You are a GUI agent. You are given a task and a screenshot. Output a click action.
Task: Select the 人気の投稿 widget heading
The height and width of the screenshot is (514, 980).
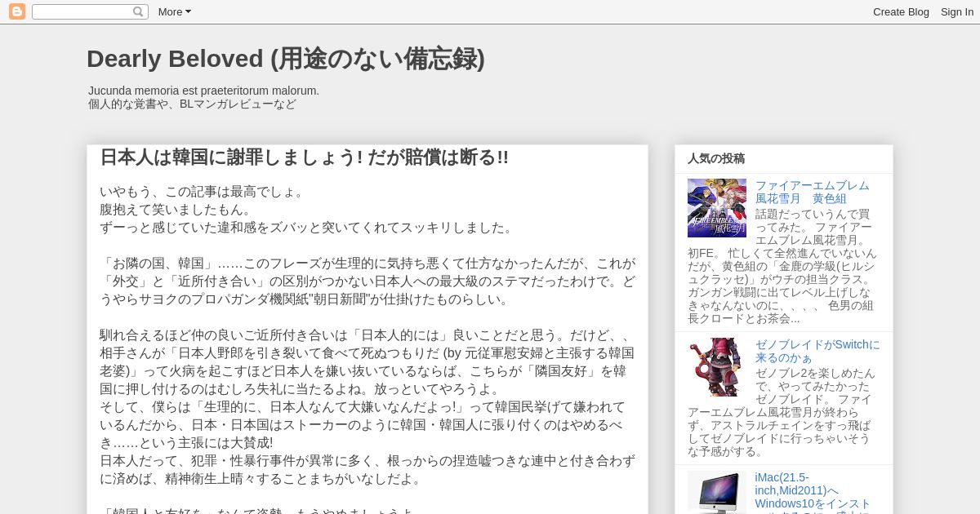coord(716,158)
